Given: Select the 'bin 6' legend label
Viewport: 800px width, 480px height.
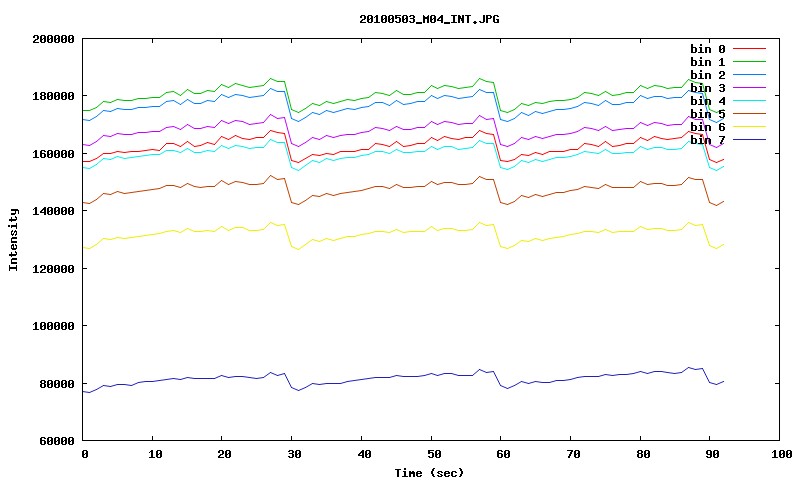Looking at the screenshot, I should click(x=708, y=127).
